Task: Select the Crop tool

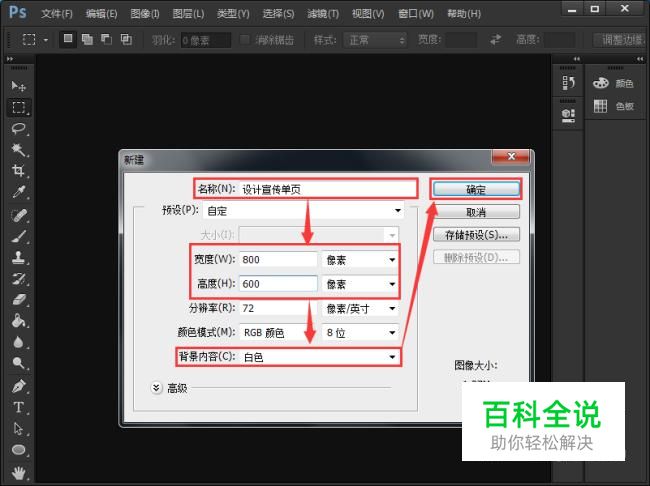Action: (x=18, y=170)
